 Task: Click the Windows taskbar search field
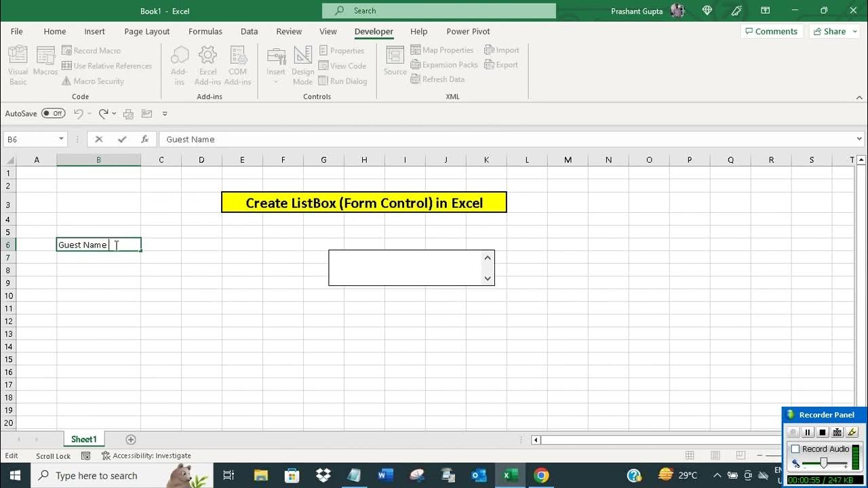pyautogui.click(x=122, y=475)
